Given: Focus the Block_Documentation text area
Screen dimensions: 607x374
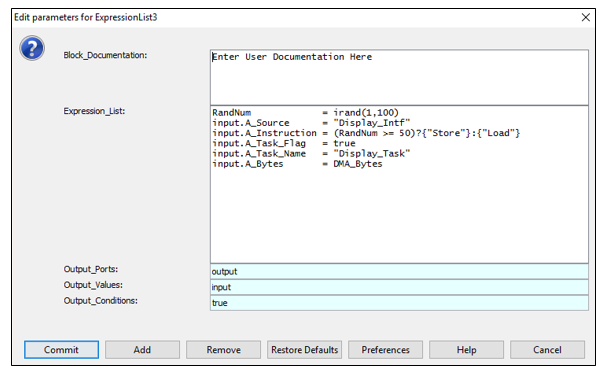Looking at the screenshot, I should pos(399,77).
